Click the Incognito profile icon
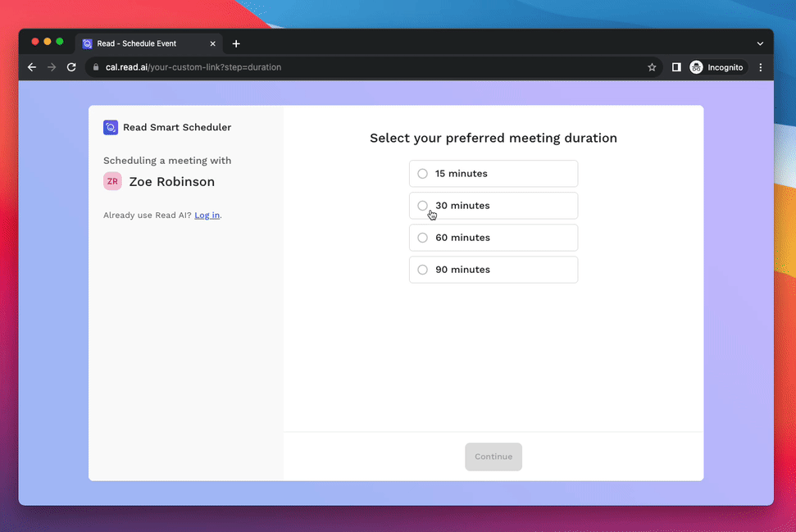This screenshot has width=796, height=532. pyautogui.click(x=696, y=67)
